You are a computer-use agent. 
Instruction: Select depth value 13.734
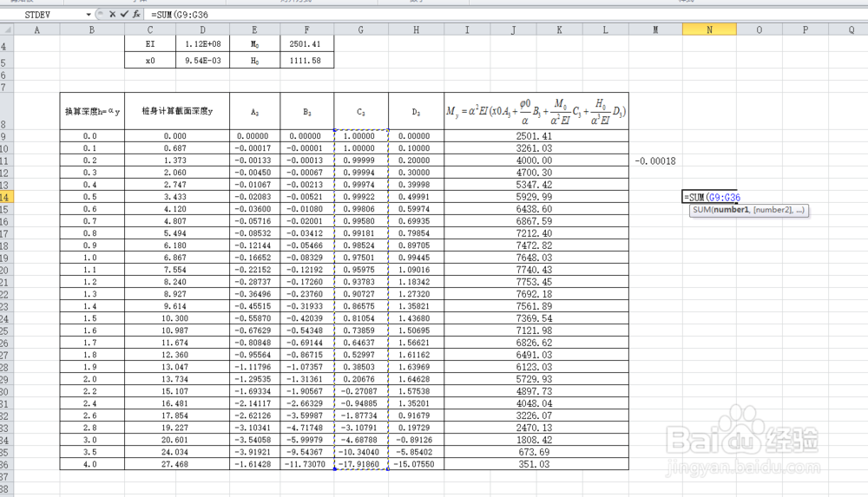tap(177, 379)
